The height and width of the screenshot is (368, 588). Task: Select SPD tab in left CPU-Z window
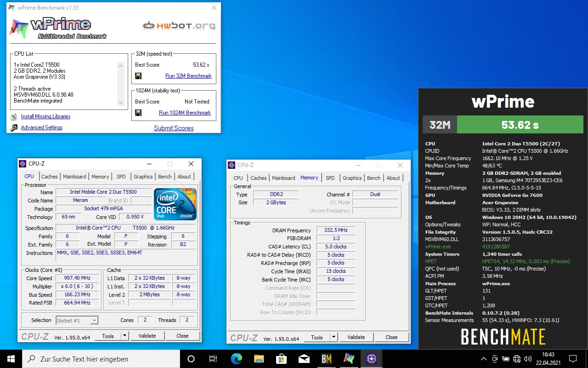point(121,177)
